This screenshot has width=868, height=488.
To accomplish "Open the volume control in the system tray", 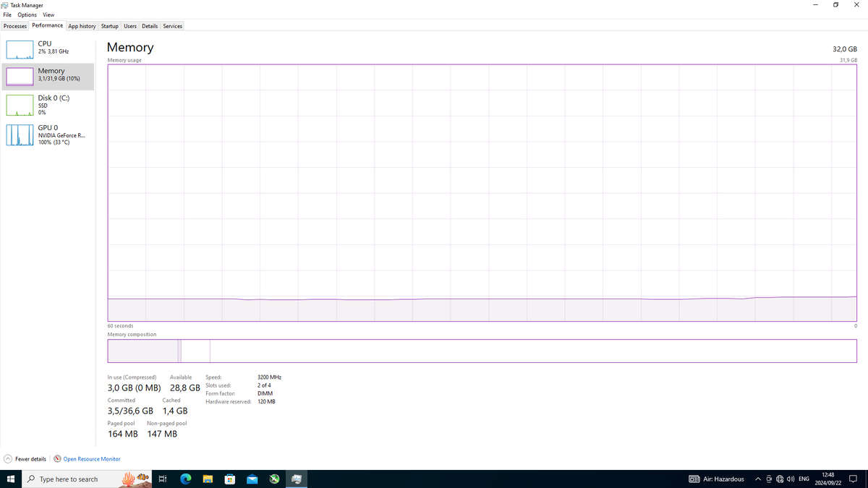I will 791,479.
